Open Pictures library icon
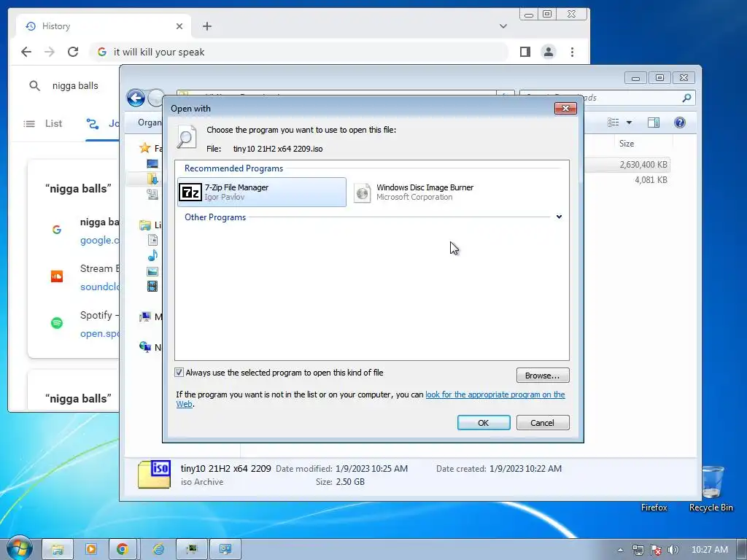The height and width of the screenshot is (560, 747). [152, 271]
